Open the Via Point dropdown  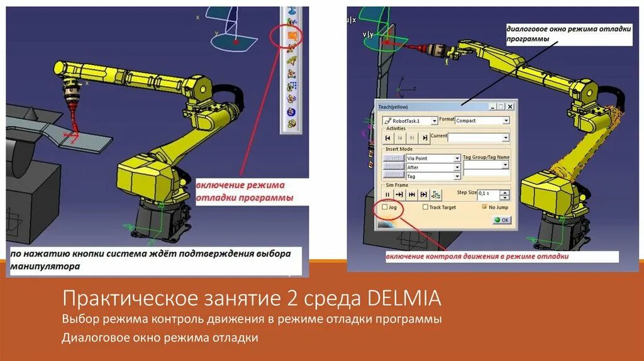pyautogui.click(x=457, y=158)
